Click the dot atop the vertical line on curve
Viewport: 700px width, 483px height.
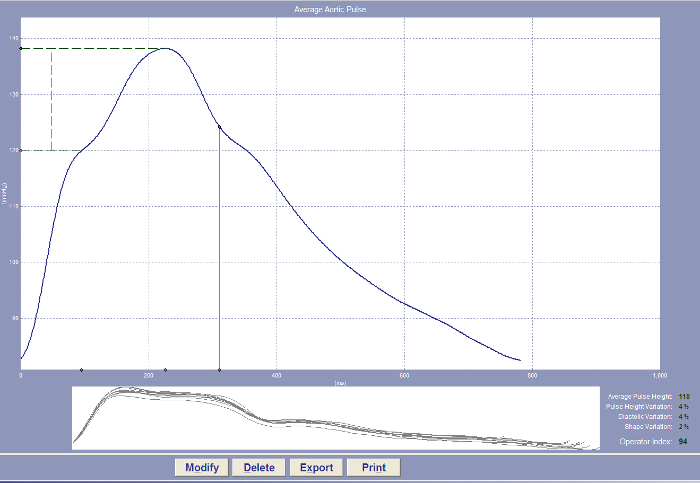[219, 127]
